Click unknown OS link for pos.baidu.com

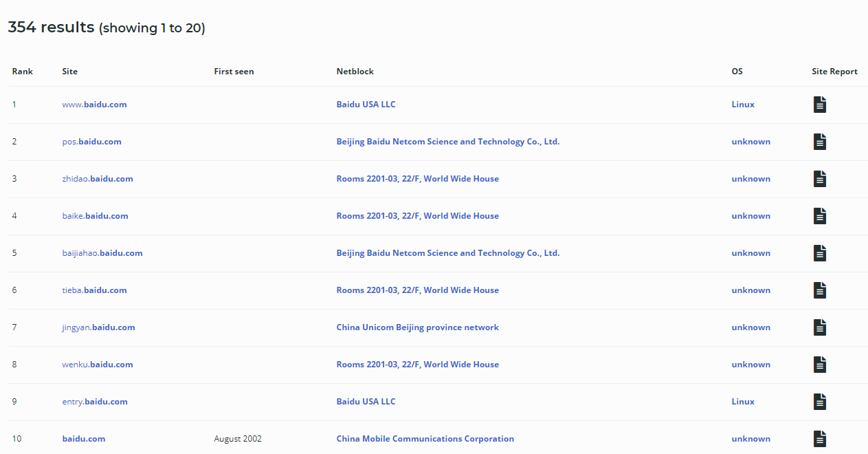tap(750, 142)
